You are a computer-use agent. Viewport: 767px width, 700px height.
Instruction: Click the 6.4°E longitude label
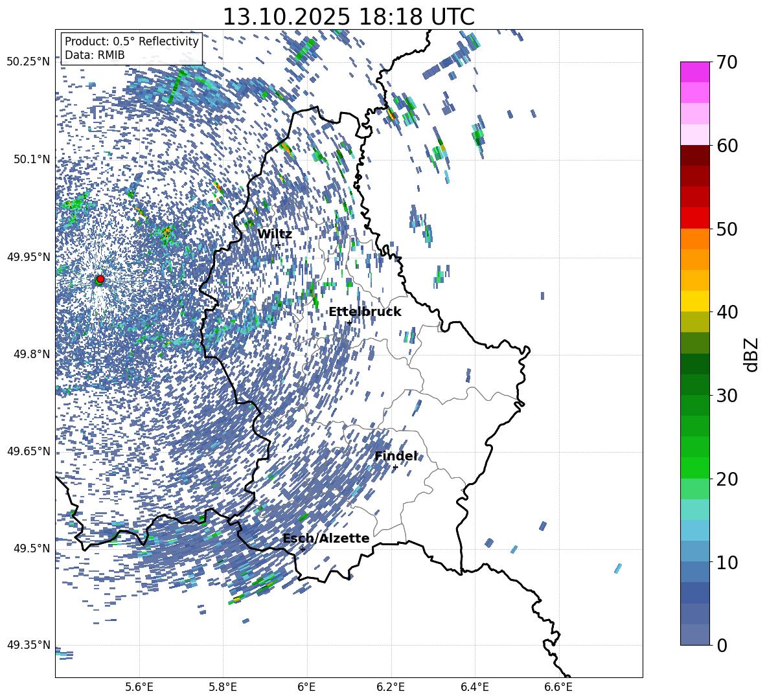coord(474,687)
